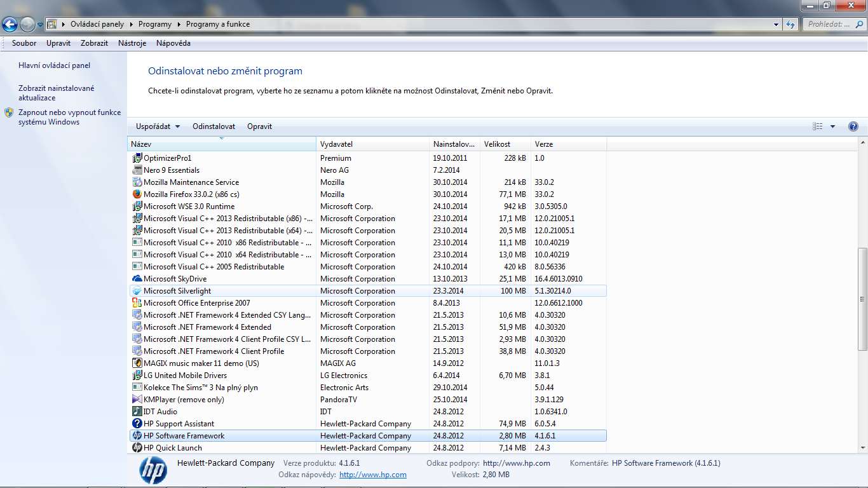Click the Microsoft Visual C++ 2005 Redistributable icon

click(137, 267)
